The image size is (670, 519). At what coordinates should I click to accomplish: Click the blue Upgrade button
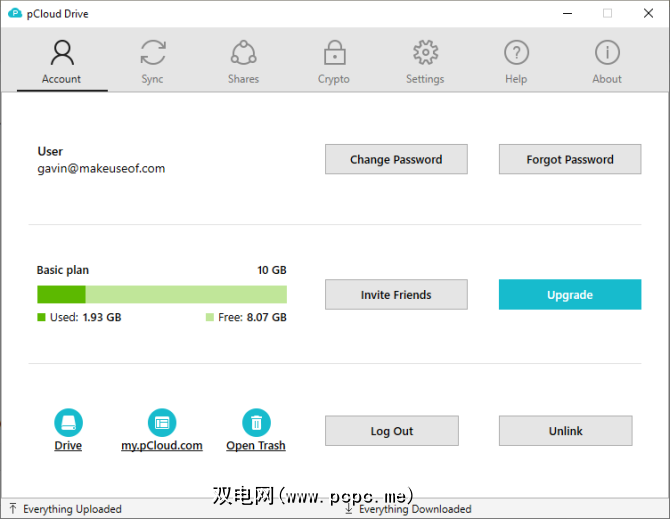[x=570, y=295]
